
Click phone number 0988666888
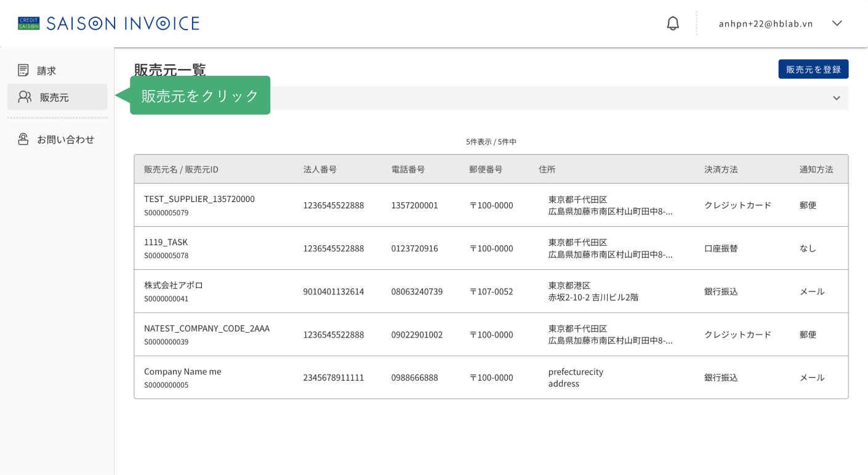tap(414, 378)
